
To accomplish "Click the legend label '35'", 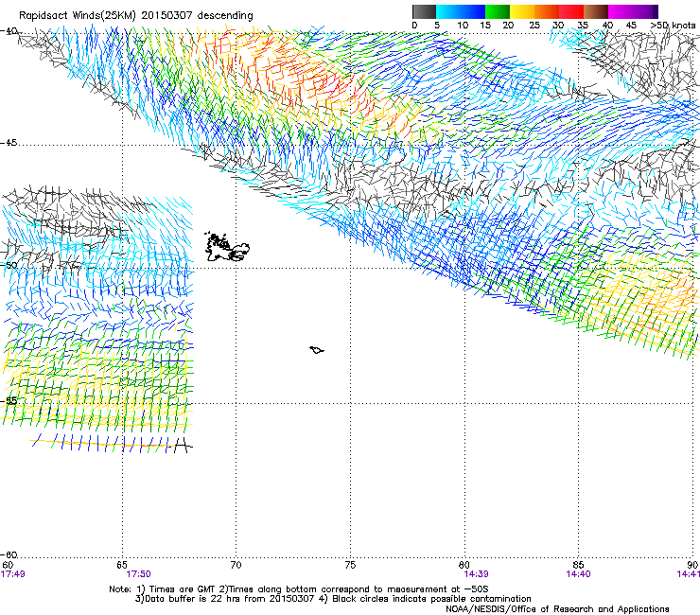I will click(583, 26).
